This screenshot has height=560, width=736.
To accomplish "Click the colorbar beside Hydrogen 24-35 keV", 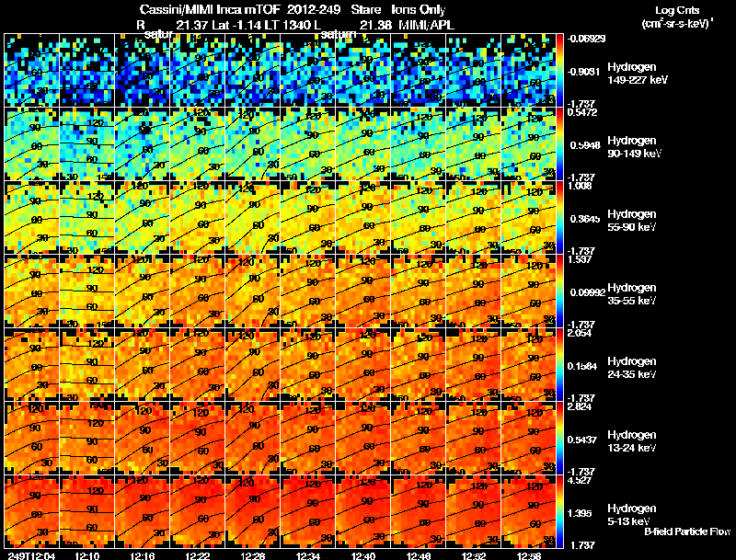I will (x=559, y=365).
